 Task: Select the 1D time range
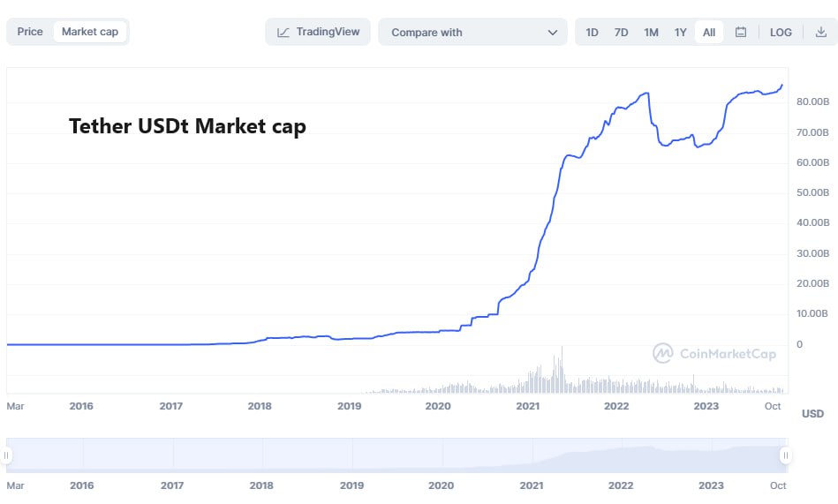tap(592, 32)
